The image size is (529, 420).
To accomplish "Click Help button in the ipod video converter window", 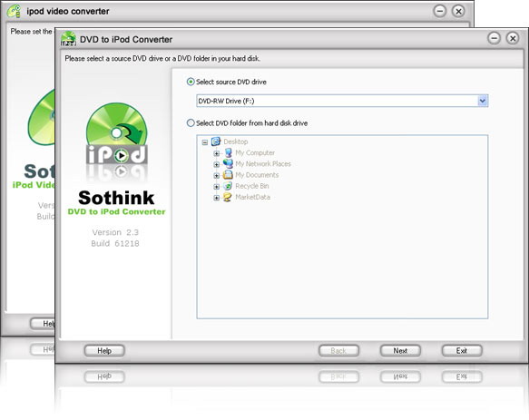I will (43, 324).
